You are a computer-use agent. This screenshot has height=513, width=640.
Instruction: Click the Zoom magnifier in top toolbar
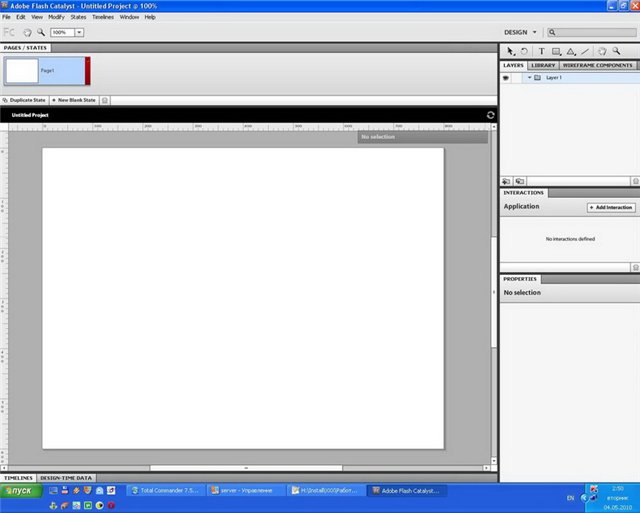coord(40,32)
